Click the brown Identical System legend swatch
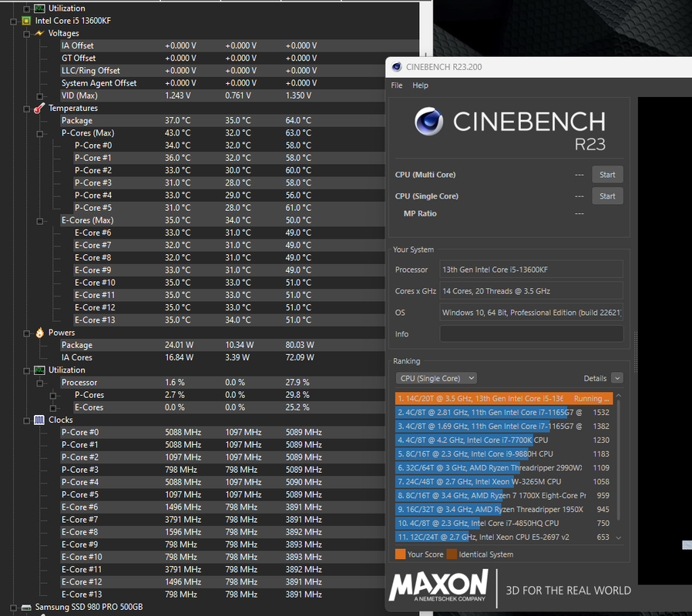The height and width of the screenshot is (616, 692). click(x=452, y=554)
